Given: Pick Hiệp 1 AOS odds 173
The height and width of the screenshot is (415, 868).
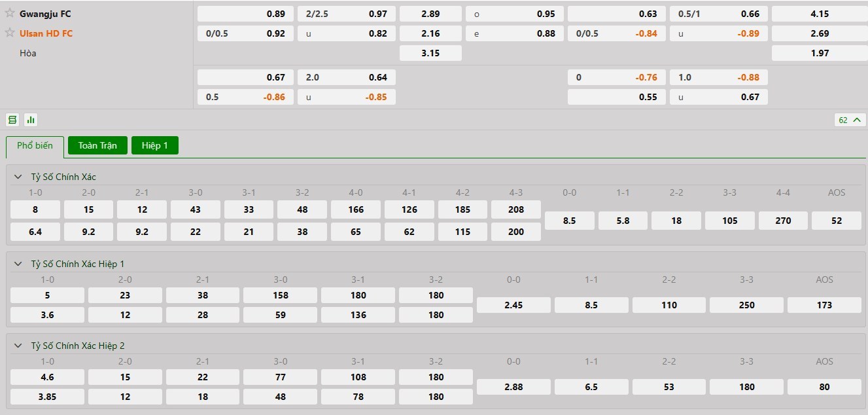Looking at the screenshot, I should 824,305.
